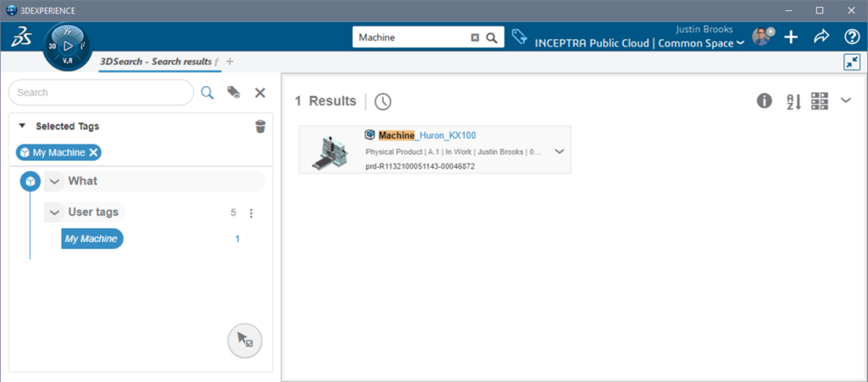Open the recent searches clock icon
The width and height of the screenshot is (868, 382).
point(383,102)
